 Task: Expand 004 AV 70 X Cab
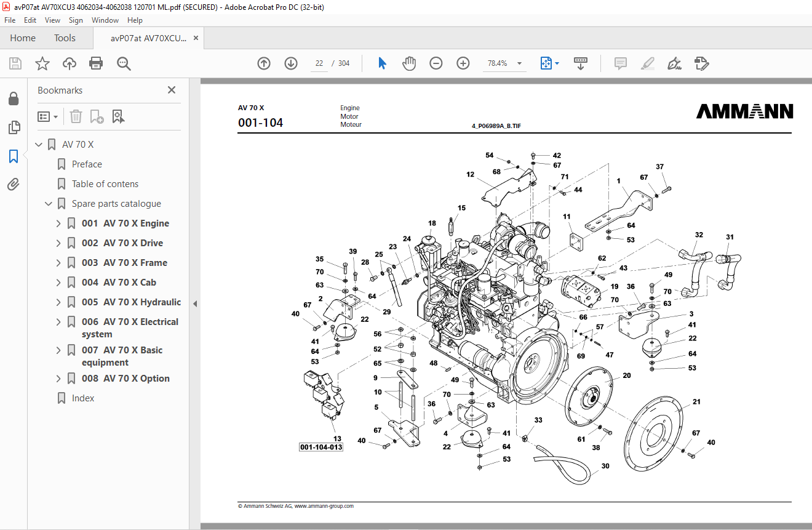pos(59,283)
